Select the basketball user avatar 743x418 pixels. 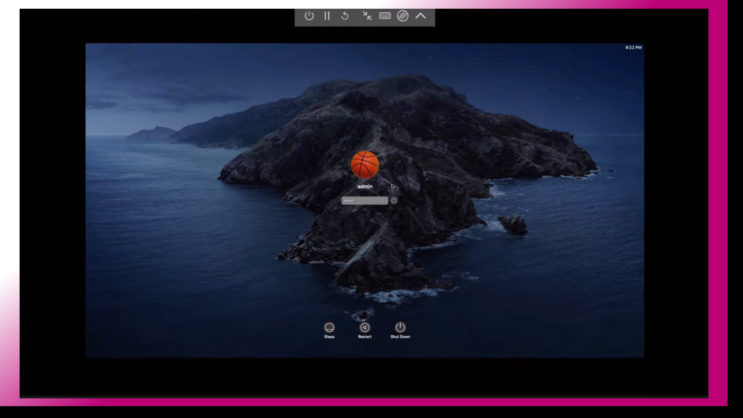pos(365,164)
